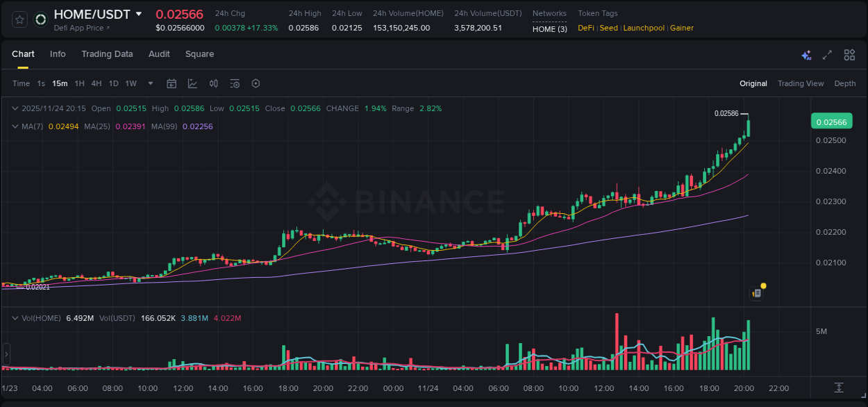Switch to the Trading Data tab
Viewport: 868px width, 407px height.
point(107,54)
